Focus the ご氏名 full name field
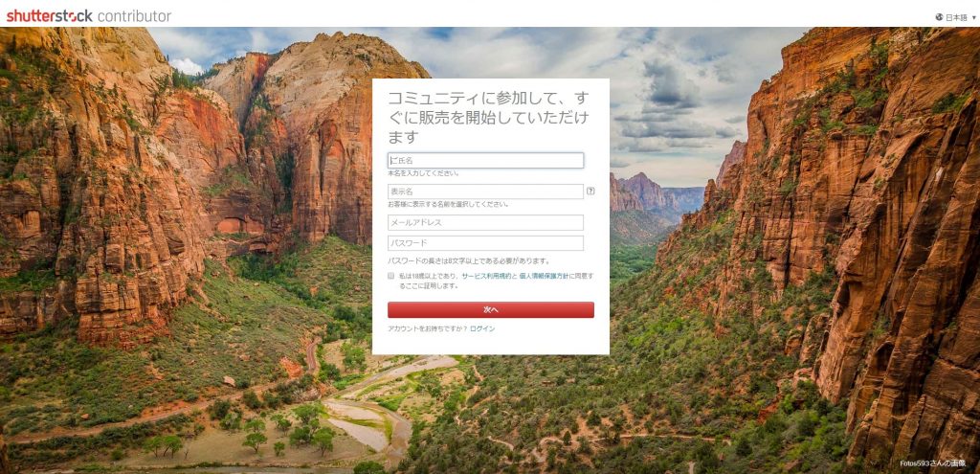 (x=485, y=161)
